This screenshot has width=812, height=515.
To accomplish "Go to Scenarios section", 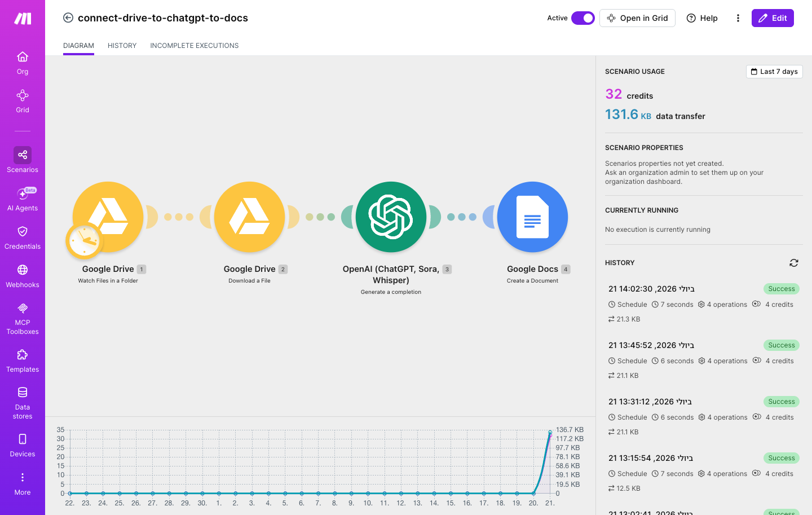I will (23, 160).
